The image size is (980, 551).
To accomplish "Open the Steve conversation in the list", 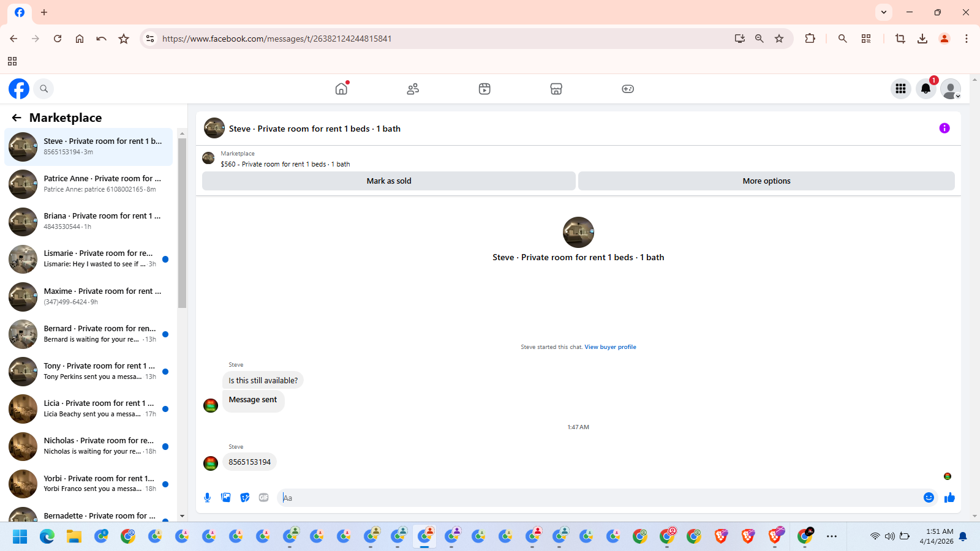I will click(89, 147).
